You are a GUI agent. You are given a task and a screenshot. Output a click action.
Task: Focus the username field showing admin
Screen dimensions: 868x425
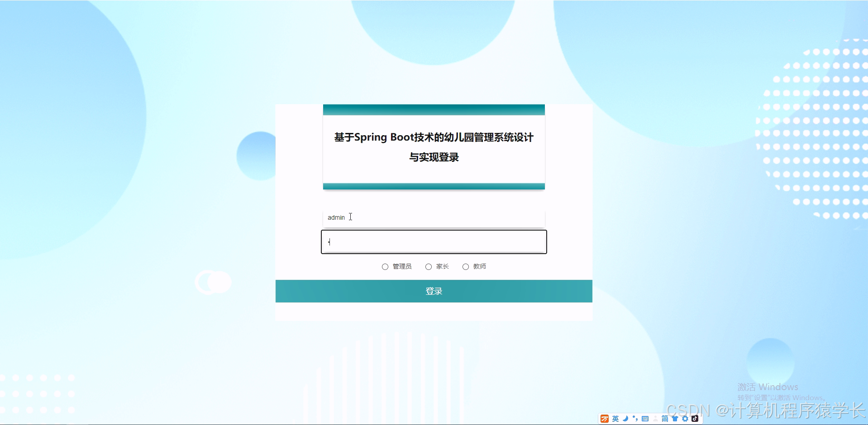[x=433, y=217]
